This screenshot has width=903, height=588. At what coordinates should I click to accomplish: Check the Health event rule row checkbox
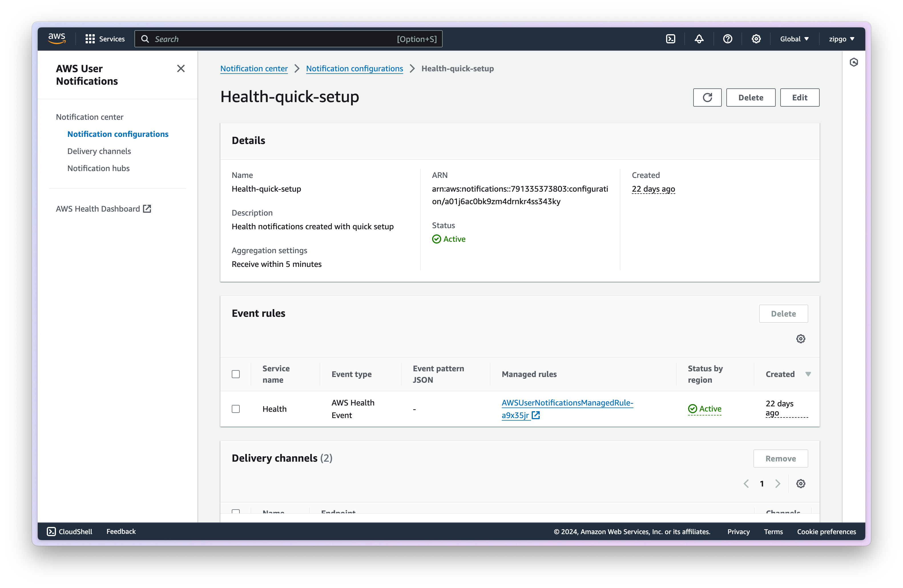[x=236, y=409]
